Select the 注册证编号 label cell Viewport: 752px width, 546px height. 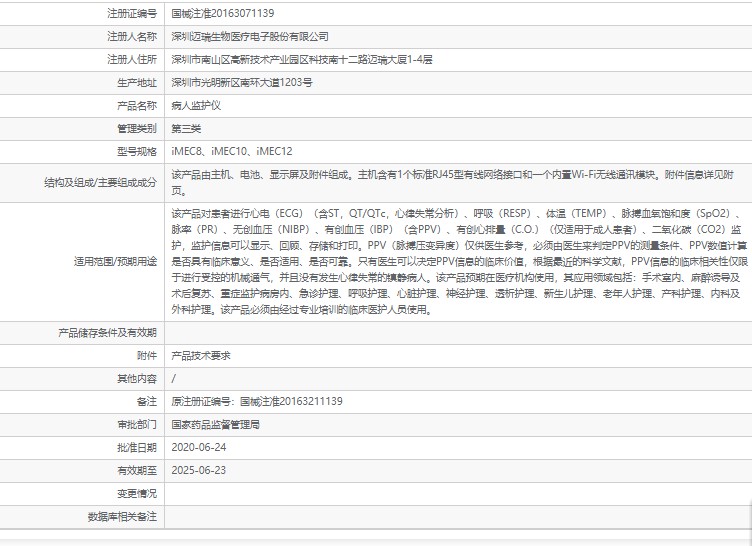132,13
